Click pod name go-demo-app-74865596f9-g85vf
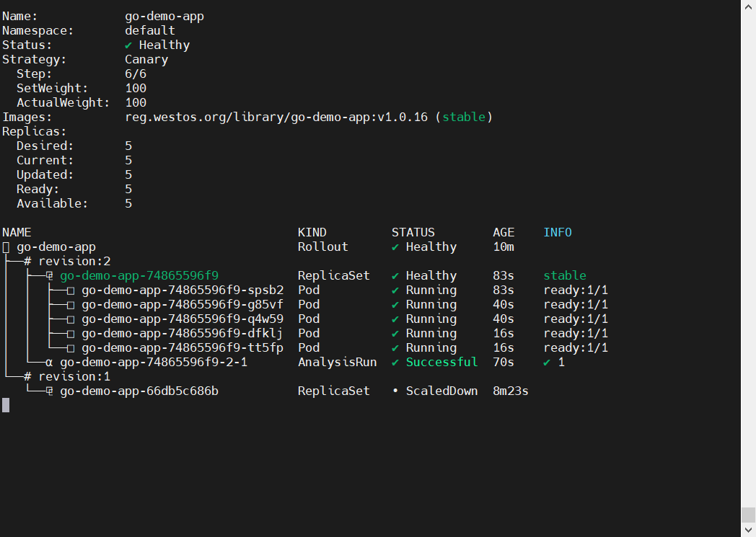756x537 pixels. point(182,305)
